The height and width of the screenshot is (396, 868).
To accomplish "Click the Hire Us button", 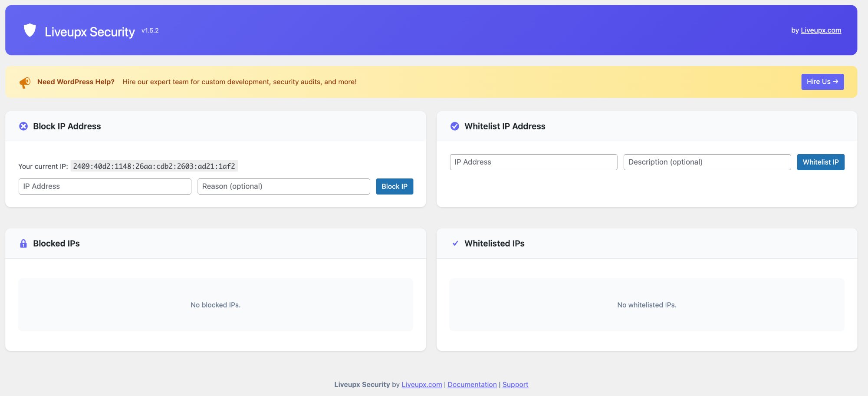I will [x=822, y=82].
